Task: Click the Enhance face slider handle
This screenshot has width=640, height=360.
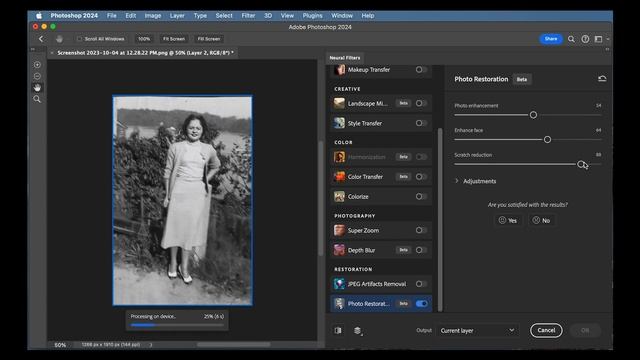Action: 547,140
